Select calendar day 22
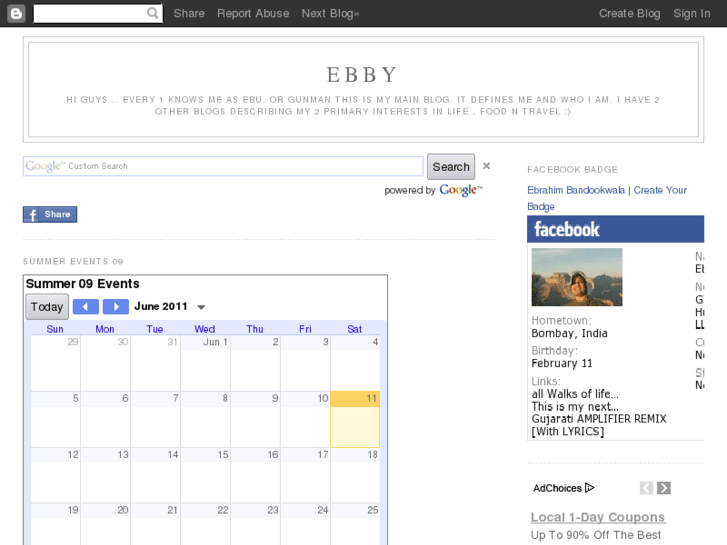This screenshot has height=545, width=727. pos(205,524)
